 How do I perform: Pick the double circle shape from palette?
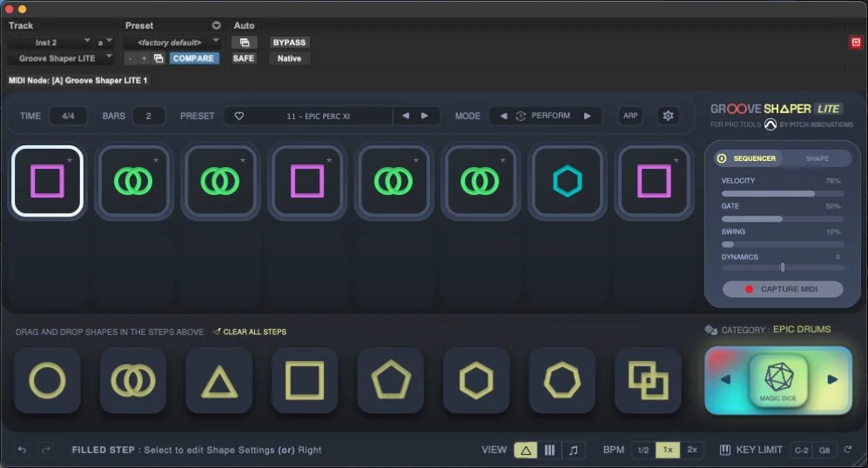(x=133, y=381)
